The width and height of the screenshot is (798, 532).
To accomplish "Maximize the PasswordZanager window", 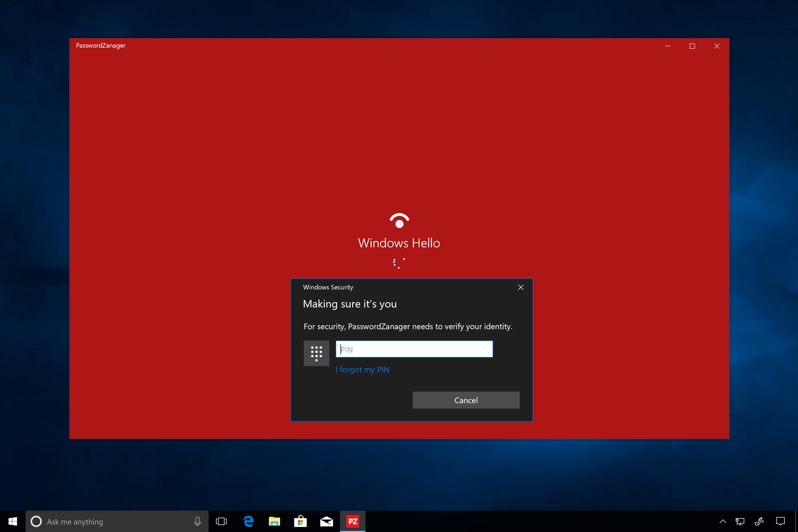I will click(x=692, y=46).
